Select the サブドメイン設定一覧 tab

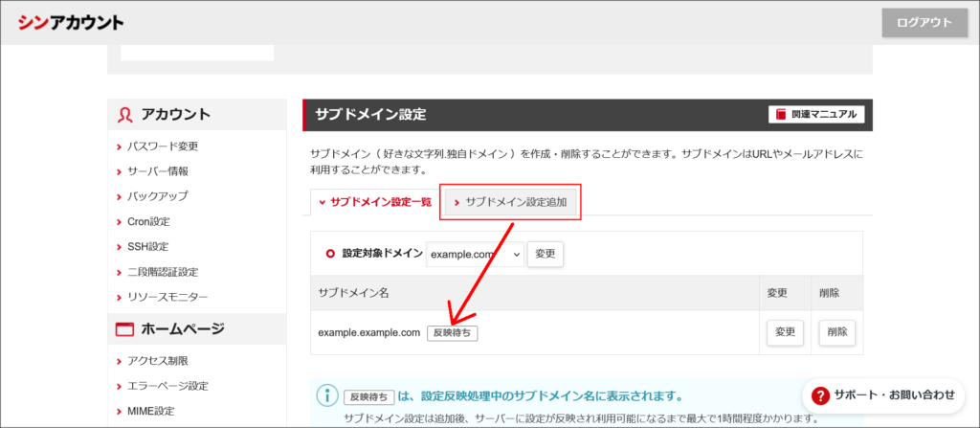[x=374, y=203]
